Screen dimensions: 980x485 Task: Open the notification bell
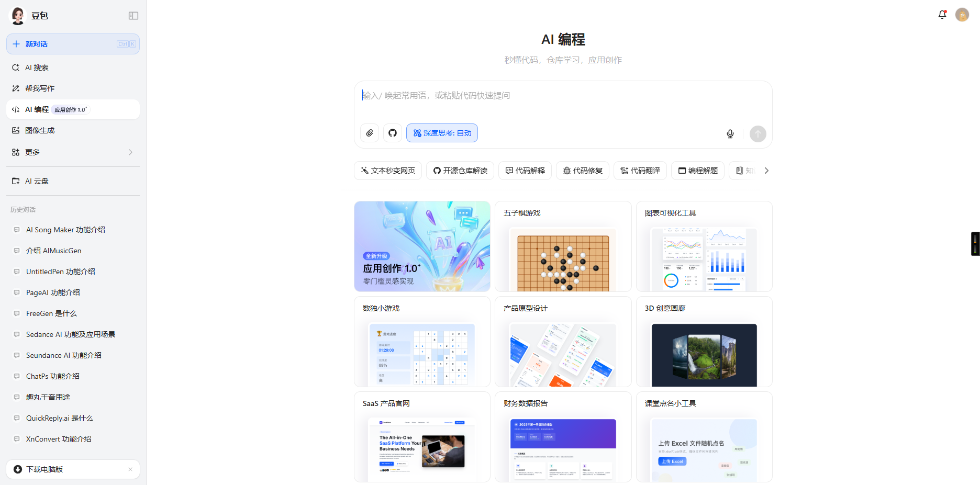942,15
